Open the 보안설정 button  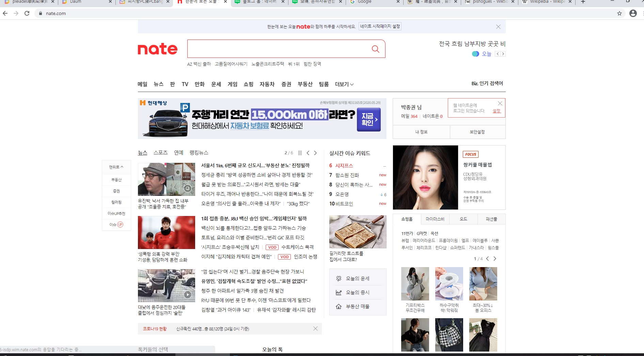pyautogui.click(x=477, y=132)
